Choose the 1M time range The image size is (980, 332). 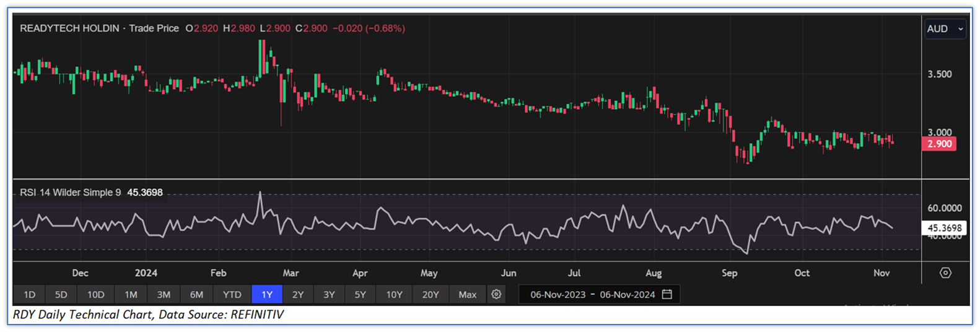click(131, 294)
